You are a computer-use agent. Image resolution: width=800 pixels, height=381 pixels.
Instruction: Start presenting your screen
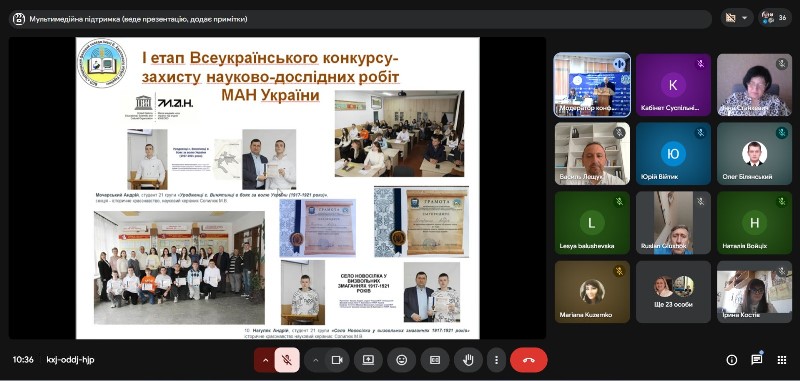pos(368,360)
